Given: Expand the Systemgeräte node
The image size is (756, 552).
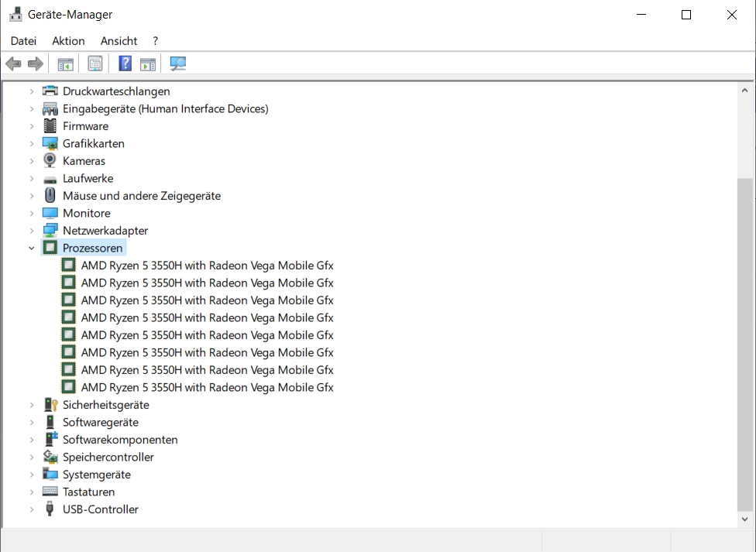Looking at the screenshot, I should pos(31,475).
